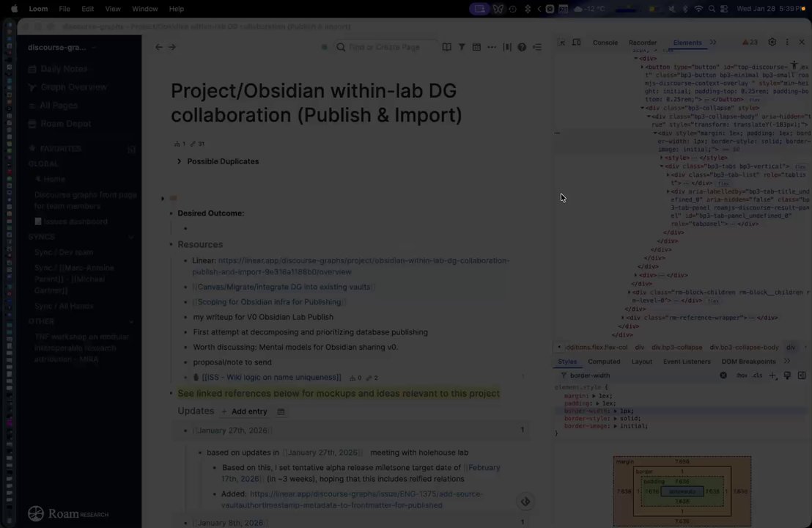This screenshot has width=812, height=528.
Task: Open the Canvas/Migrate/Integrate DG into existing vaults link
Action: click(x=284, y=287)
